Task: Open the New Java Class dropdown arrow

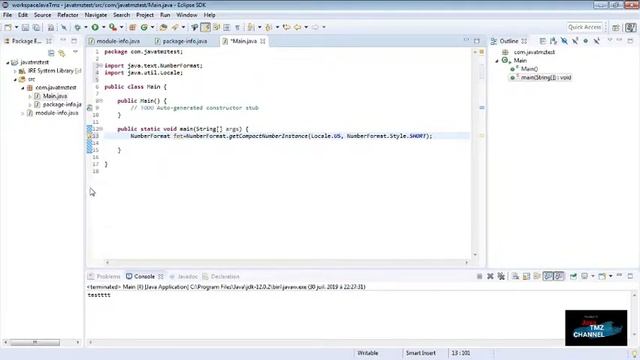Action: tap(152, 27)
